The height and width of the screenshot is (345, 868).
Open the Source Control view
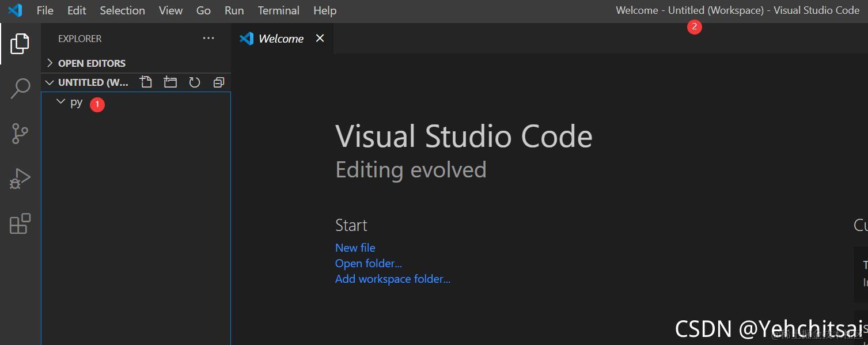[x=20, y=134]
